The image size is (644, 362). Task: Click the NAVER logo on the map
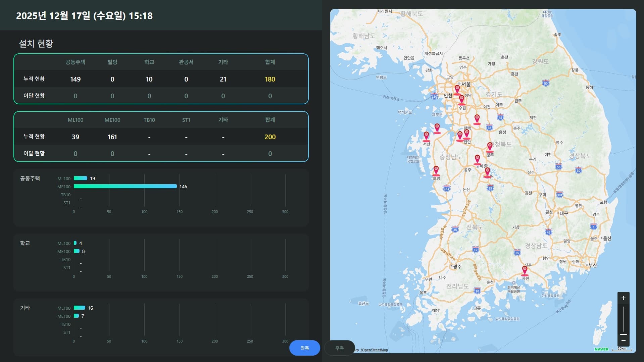click(x=601, y=349)
